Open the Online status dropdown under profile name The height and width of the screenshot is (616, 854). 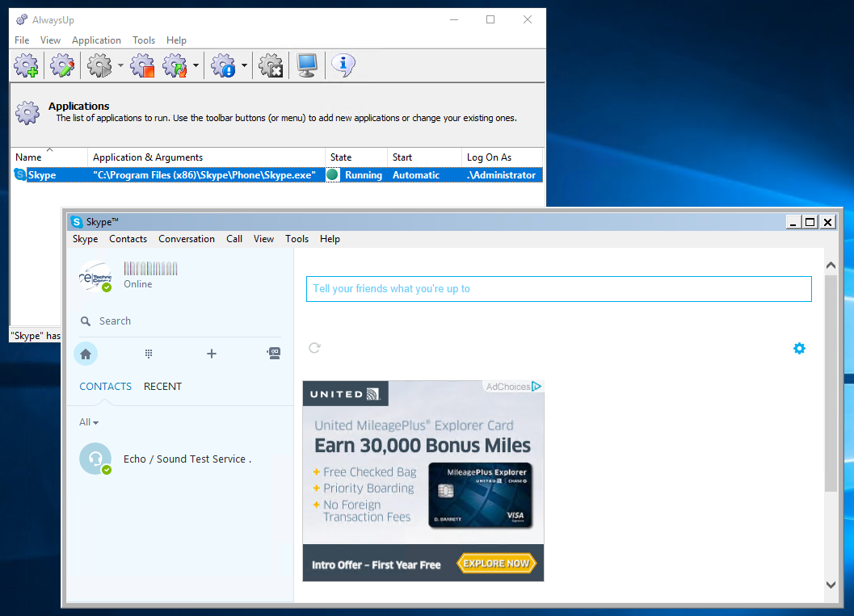pos(138,284)
